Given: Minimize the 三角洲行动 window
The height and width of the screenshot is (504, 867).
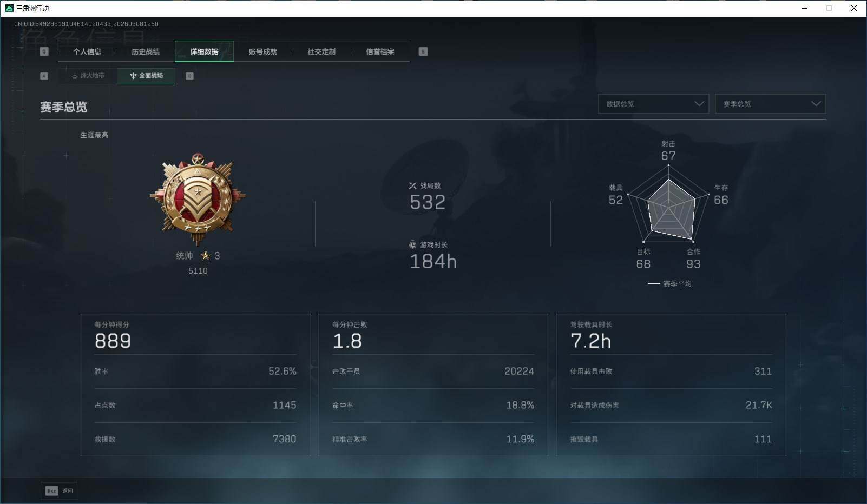Looking at the screenshot, I should click(x=805, y=8).
